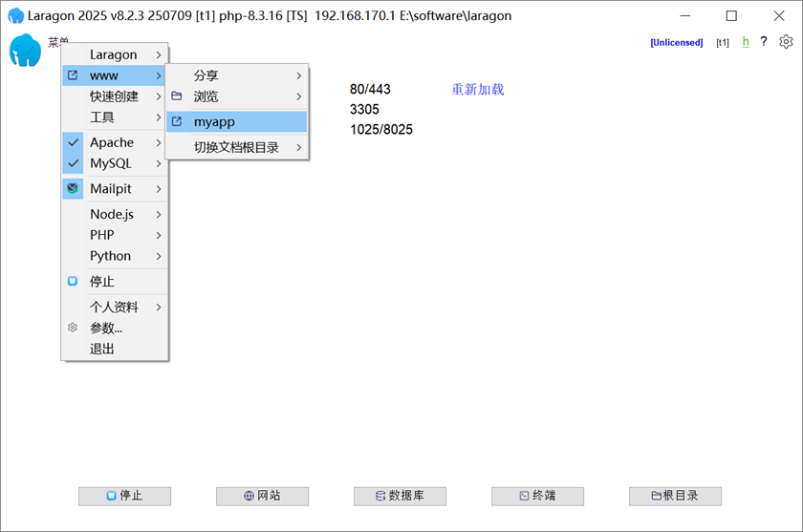Select the 快速创建 menu item
The height and width of the screenshot is (532, 803).
tap(115, 96)
